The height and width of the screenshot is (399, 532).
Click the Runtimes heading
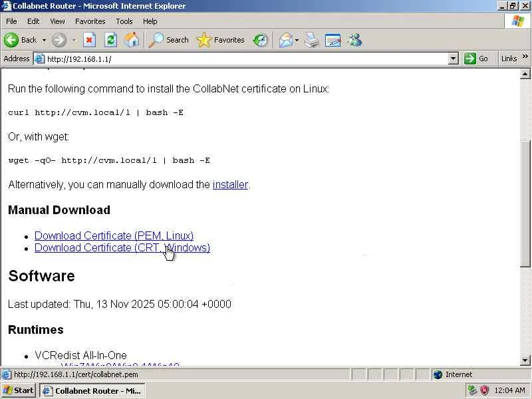[x=36, y=330]
